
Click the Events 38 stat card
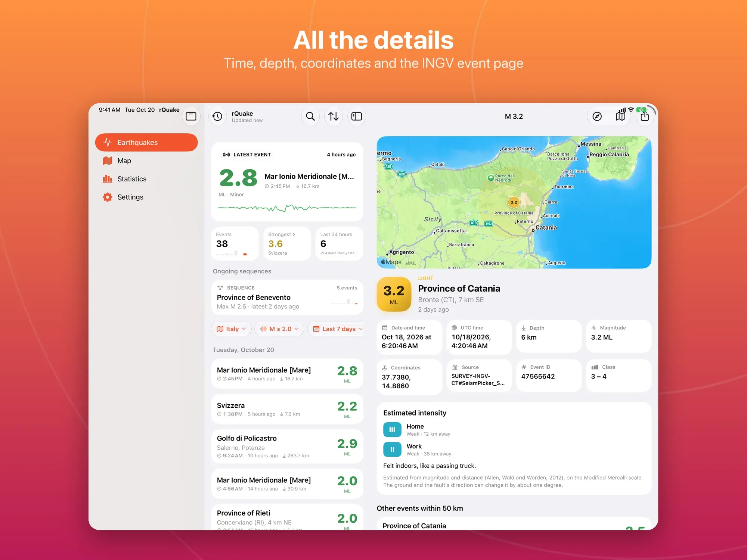click(x=235, y=243)
